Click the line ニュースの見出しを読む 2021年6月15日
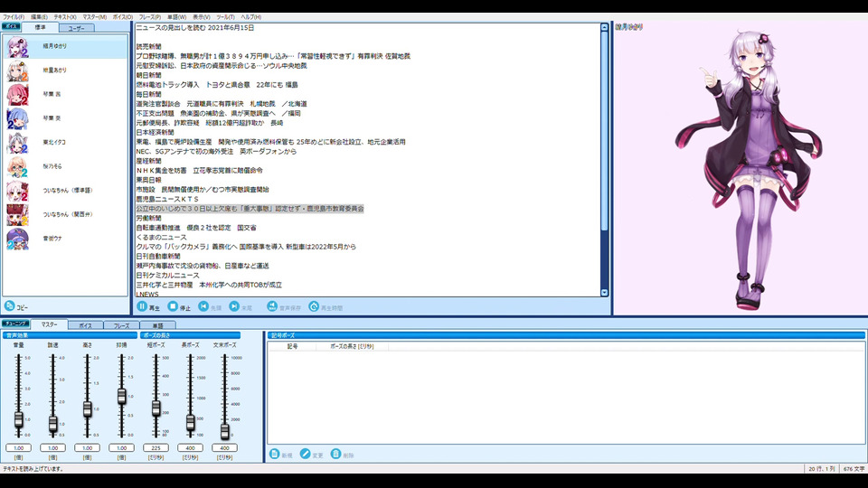The image size is (868, 488). point(195,28)
